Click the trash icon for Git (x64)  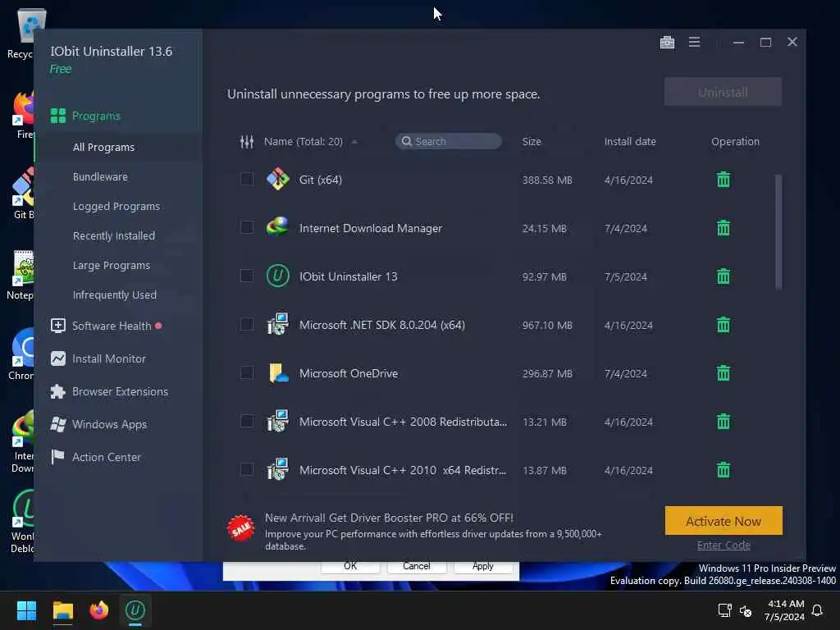pos(724,180)
